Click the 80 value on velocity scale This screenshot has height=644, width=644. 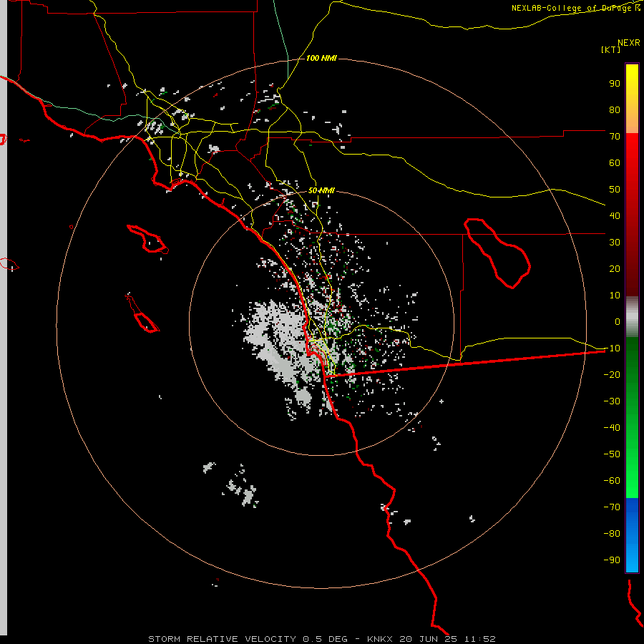tap(615, 109)
